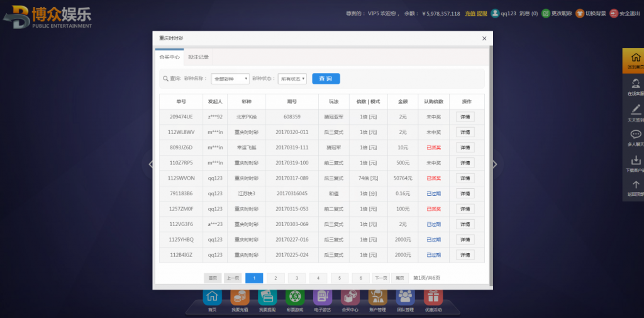The width and height of the screenshot is (644, 318).
Task: Expand the 所有状态 status dropdown
Action: pyautogui.click(x=292, y=79)
